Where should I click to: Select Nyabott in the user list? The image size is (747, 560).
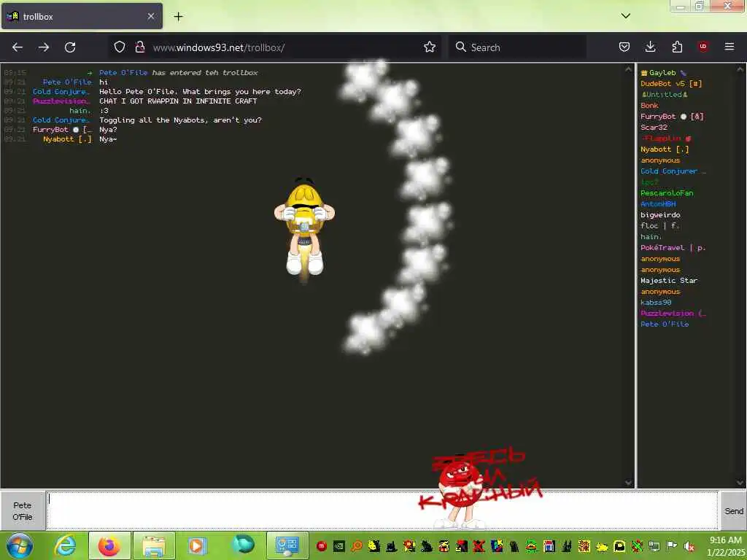665,149
